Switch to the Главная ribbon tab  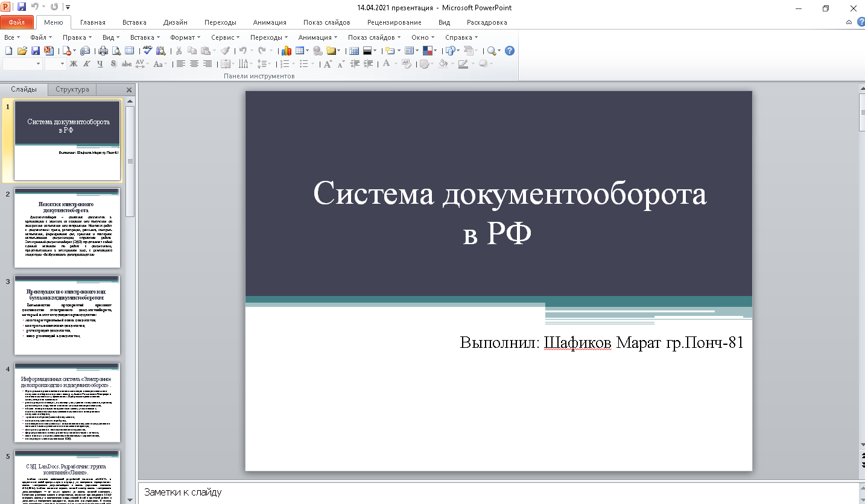click(93, 22)
